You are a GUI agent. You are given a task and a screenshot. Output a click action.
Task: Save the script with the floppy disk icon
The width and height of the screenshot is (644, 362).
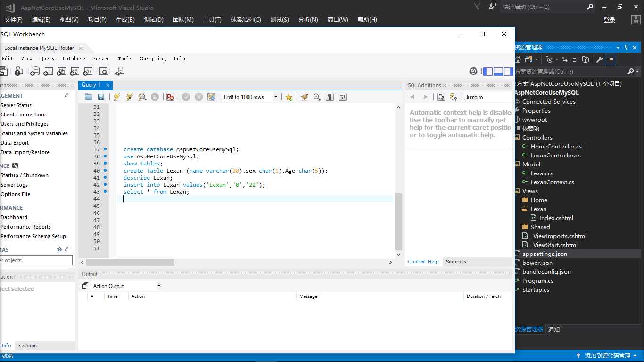coord(101,97)
